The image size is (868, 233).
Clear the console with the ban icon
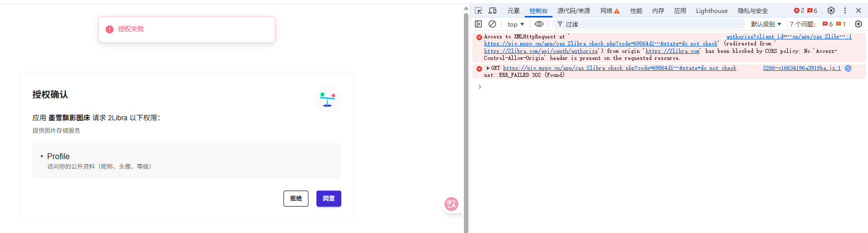point(492,24)
